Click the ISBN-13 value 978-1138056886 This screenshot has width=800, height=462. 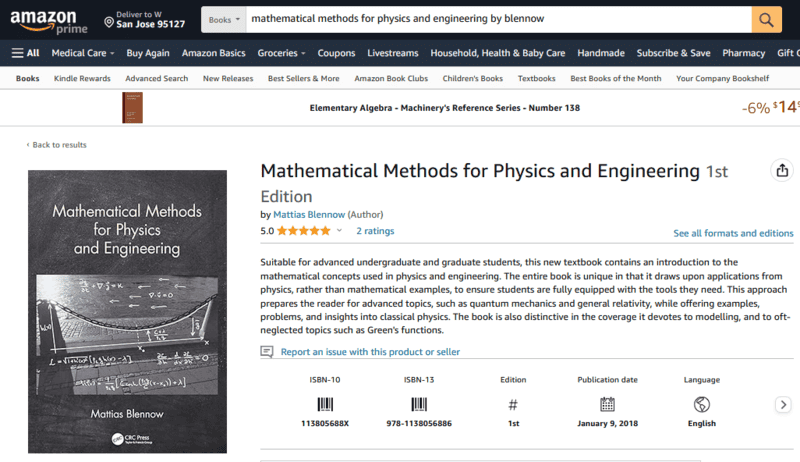419,423
